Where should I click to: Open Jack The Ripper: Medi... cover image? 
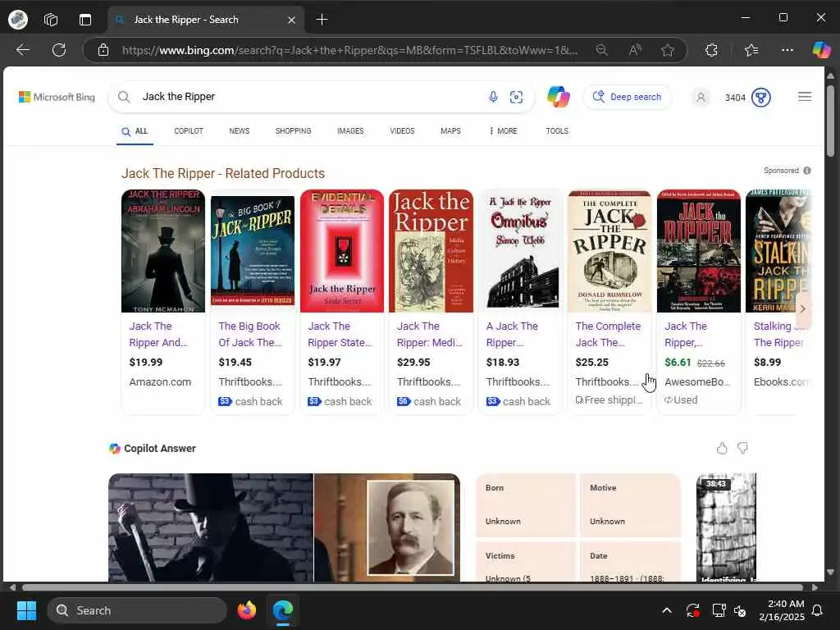(x=431, y=251)
